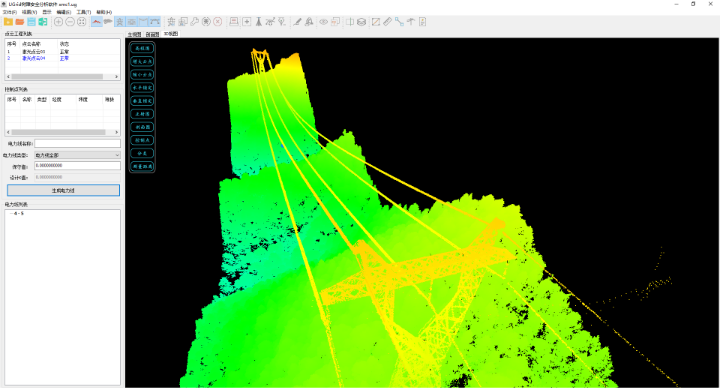Toggle the highlighted person-shaped toolbar button
The width and height of the screenshot is (720, 388).
click(120, 22)
